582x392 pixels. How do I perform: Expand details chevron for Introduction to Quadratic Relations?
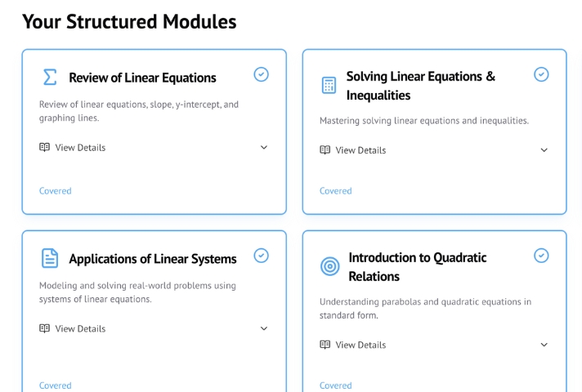point(544,345)
